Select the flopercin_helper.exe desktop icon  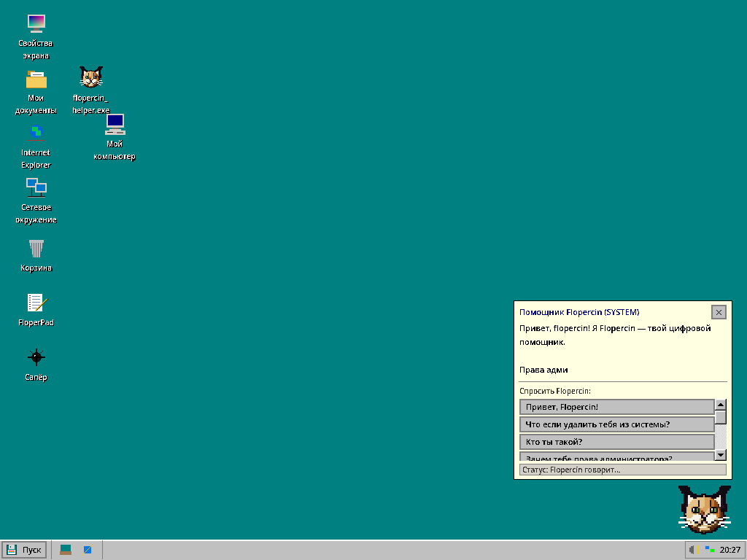91,90
